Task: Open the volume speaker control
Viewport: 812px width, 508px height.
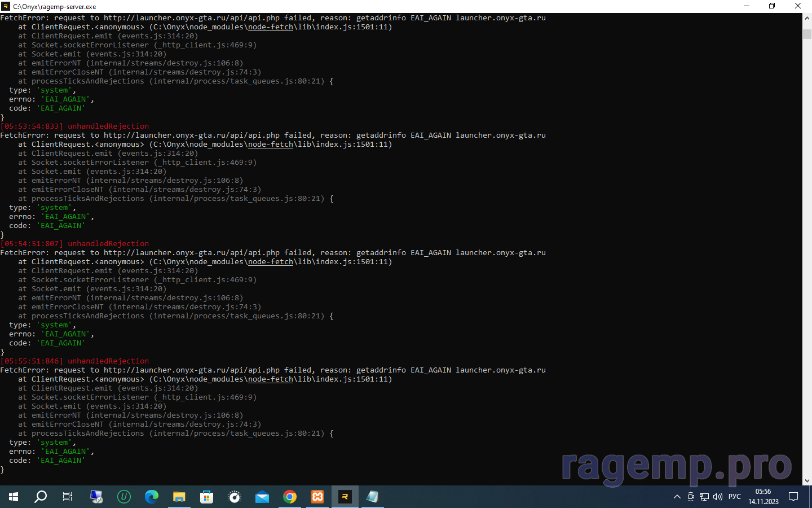Action: 717,497
